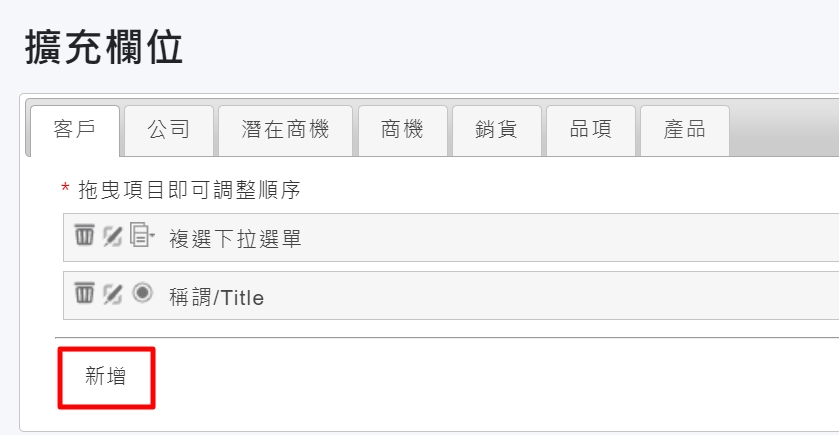
Task: Switch to the 客戶 tab
Action: 75,129
